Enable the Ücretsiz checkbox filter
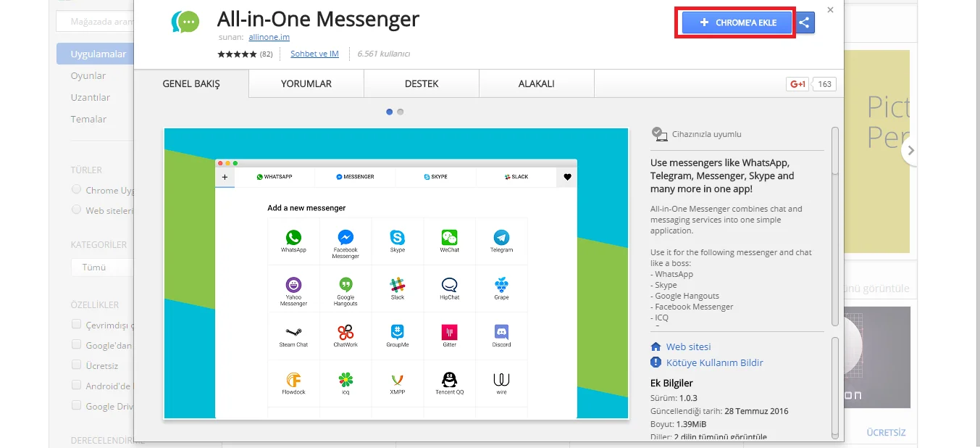Screen dimensions: 980x448 (77, 365)
